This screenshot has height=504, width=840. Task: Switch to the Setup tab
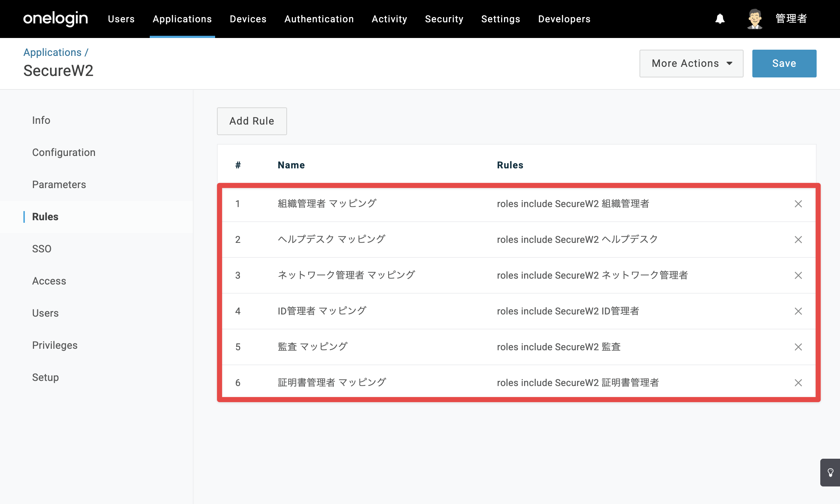coord(45,377)
